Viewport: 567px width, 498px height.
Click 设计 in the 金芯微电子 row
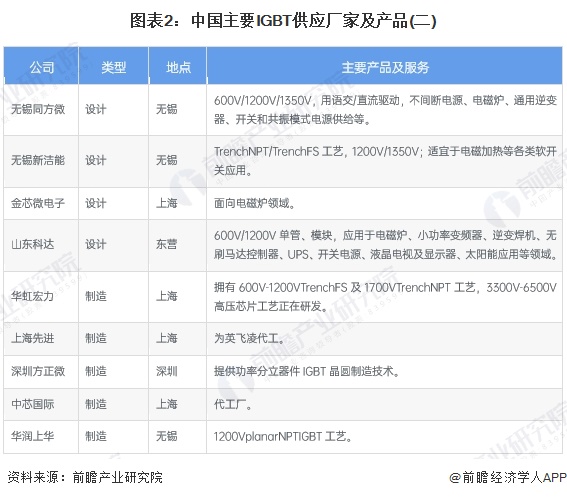(x=96, y=203)
